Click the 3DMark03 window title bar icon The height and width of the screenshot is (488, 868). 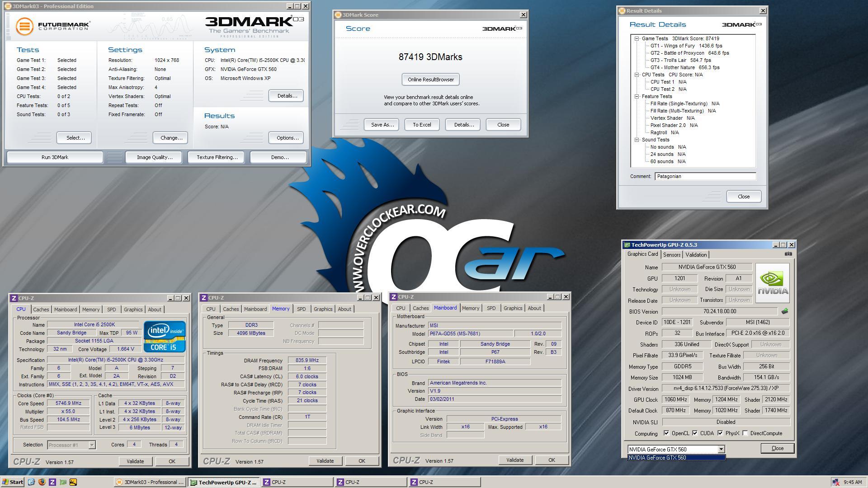click(8, 6)
